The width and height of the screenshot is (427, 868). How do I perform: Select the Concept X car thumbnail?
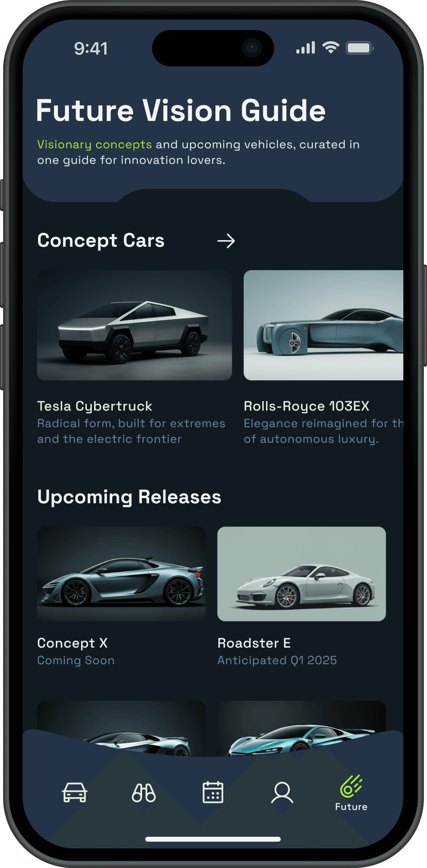(x=121, y=574)
